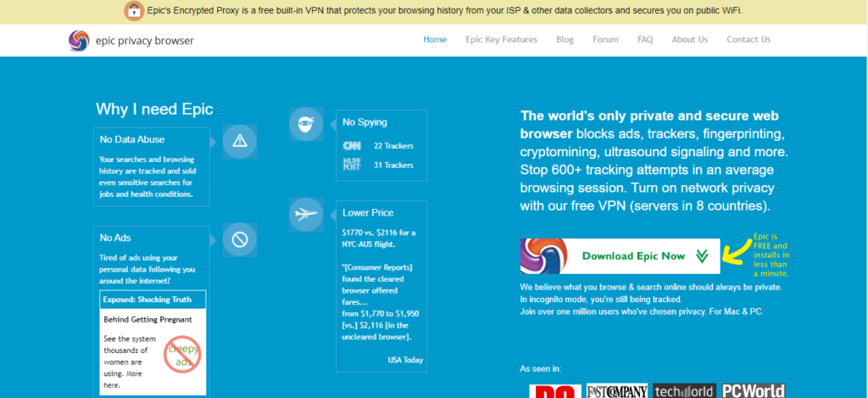Click the epic privacy browser site title
The image size is (868, 398).
tap(144, 41)
